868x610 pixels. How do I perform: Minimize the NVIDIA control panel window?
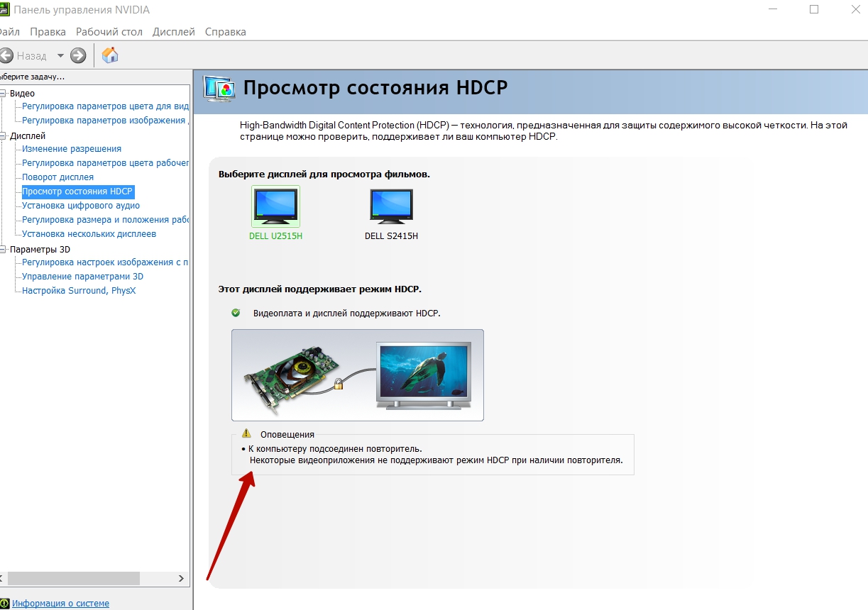point(774,9)
